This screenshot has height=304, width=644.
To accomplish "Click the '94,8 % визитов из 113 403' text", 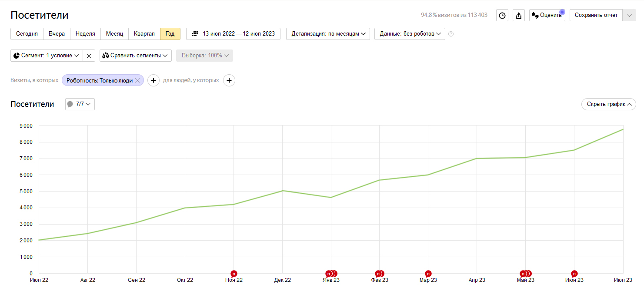I will [454, 15].
